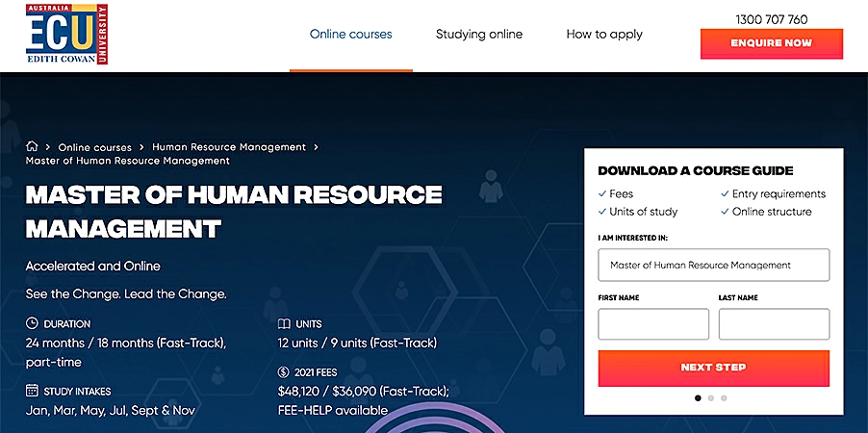Open the I am interested in course dropdown
Screen dimensions: 868x433
[x=714, y=265]
